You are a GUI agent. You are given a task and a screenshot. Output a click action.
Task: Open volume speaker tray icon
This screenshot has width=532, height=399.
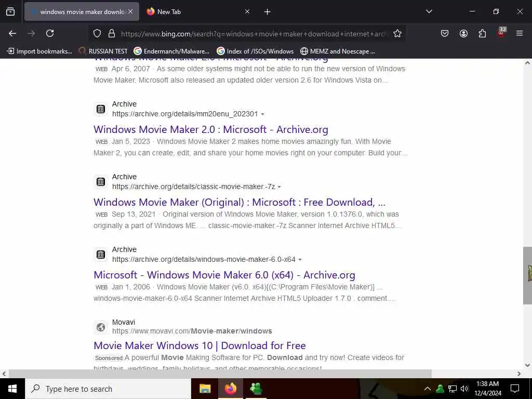point(464,389)
